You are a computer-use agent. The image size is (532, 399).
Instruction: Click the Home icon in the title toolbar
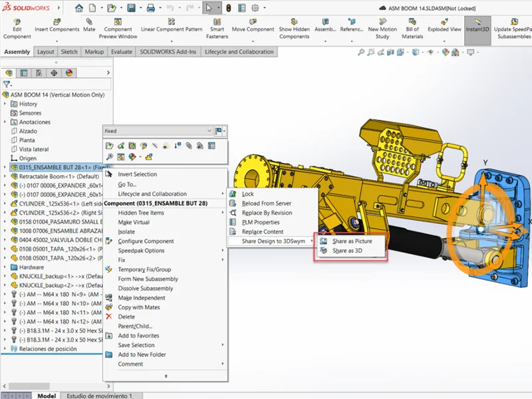pos(80,9)
